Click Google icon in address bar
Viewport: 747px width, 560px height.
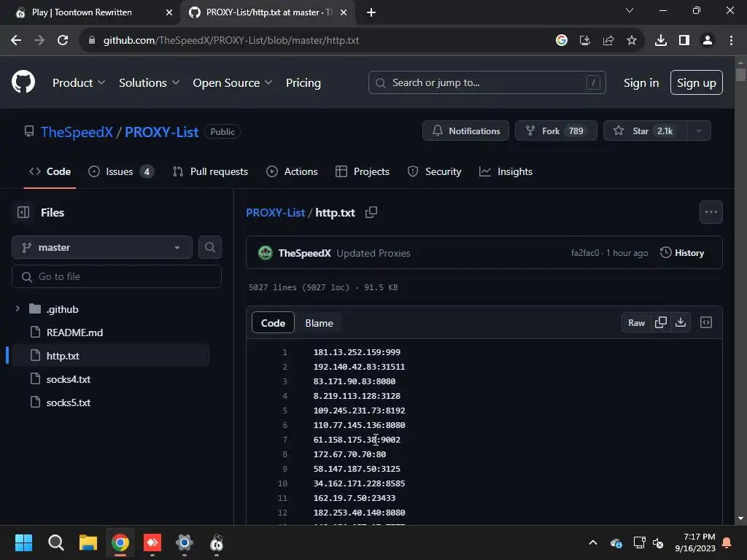[561, 41]
